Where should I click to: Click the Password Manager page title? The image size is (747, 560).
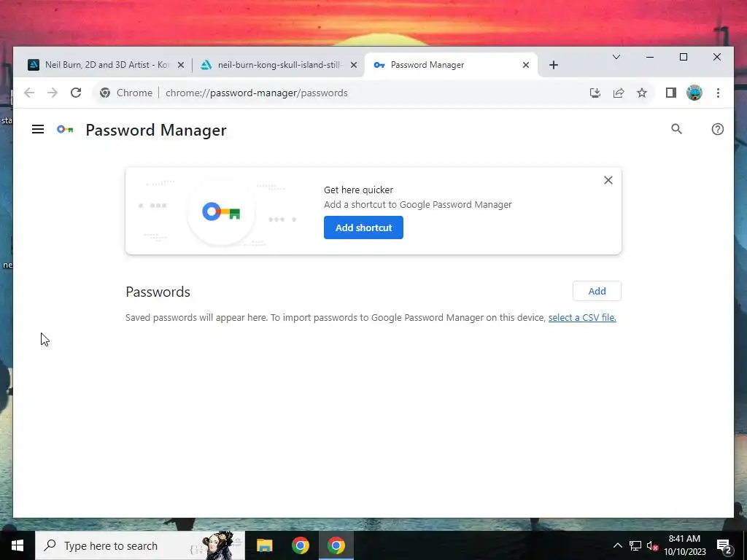click(x=156, y=130)
